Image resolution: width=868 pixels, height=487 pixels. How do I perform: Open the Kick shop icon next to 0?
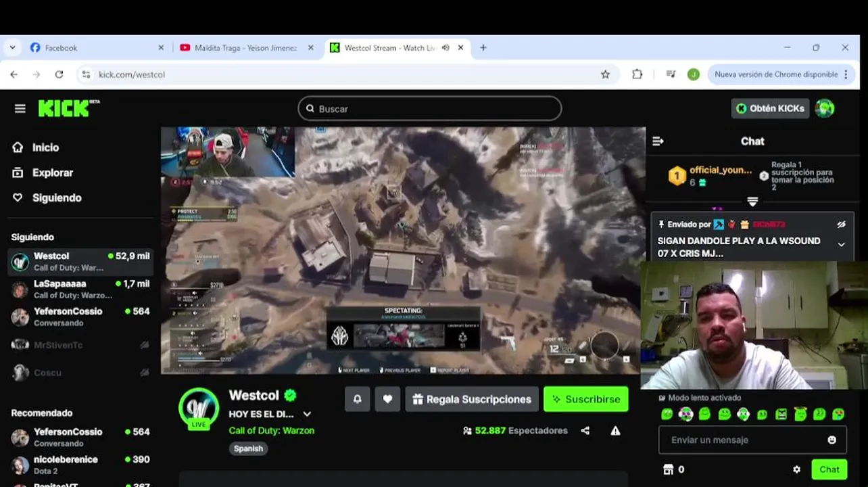668,469
